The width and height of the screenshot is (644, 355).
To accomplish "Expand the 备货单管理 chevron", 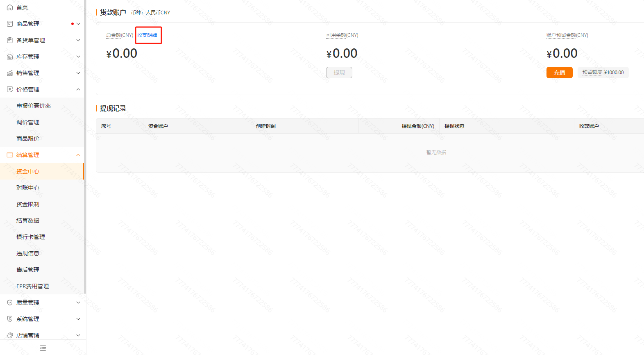I will (x=78, y=40).
